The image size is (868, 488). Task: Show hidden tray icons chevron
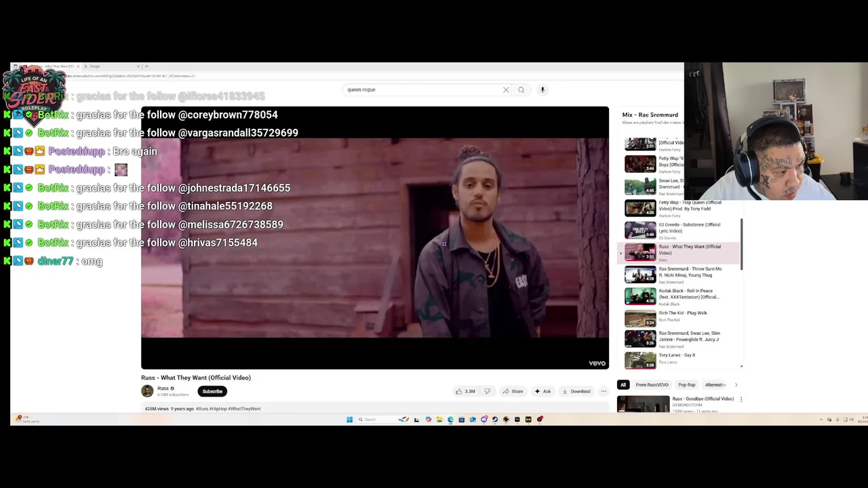(x=821, y=420)
